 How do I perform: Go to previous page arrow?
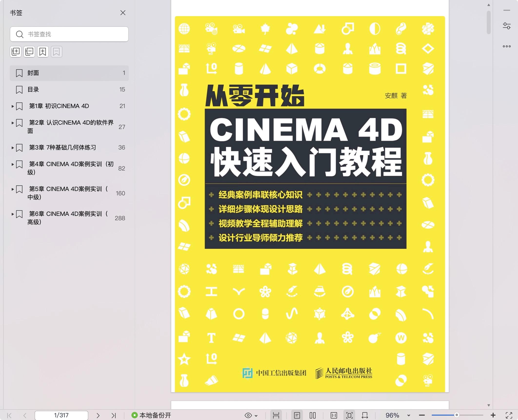25,415
